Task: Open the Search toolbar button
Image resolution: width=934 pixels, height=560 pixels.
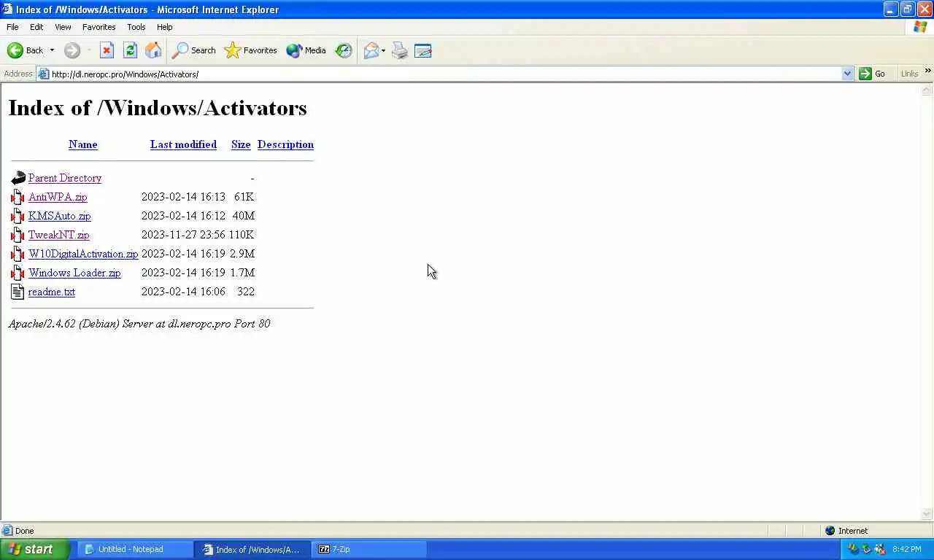Action: [x=193, y=50]
